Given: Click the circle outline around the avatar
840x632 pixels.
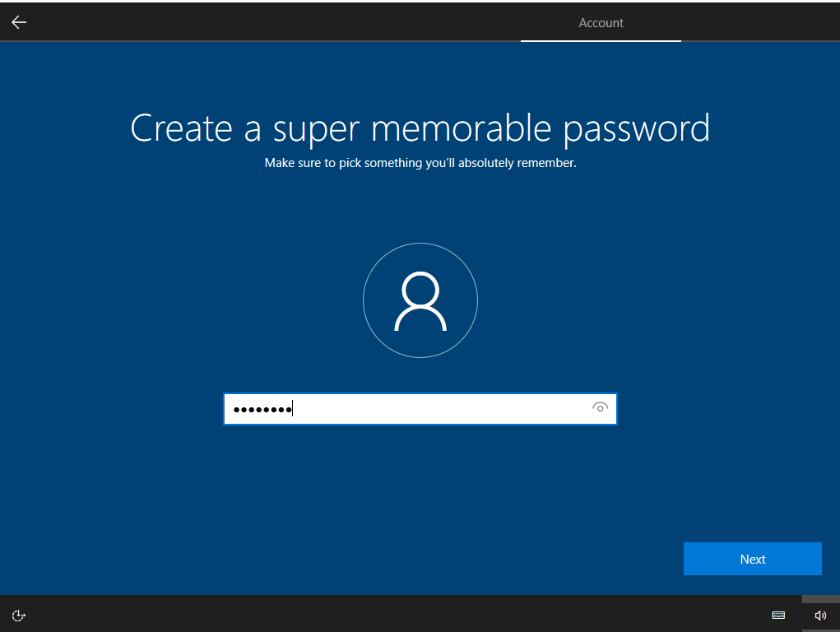Looking at the screenshot, I should point(364,301).
